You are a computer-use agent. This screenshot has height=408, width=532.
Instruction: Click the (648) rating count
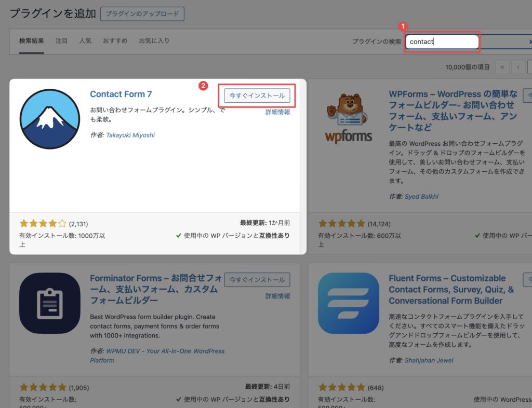click(376, 388)
